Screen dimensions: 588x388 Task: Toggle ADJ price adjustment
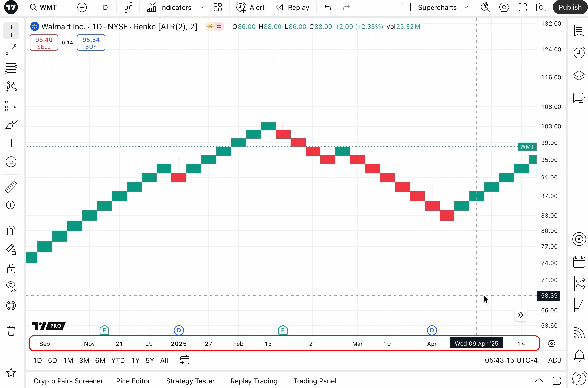pos(554,360)
